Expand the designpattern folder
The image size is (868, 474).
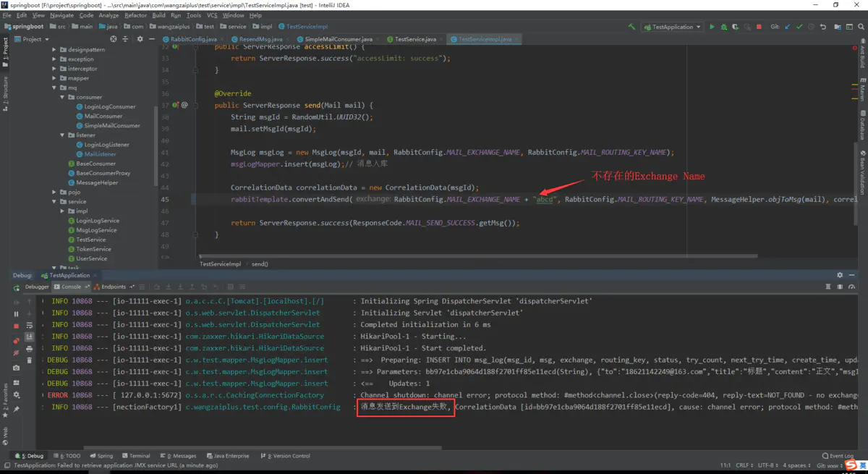pos(54,50)
